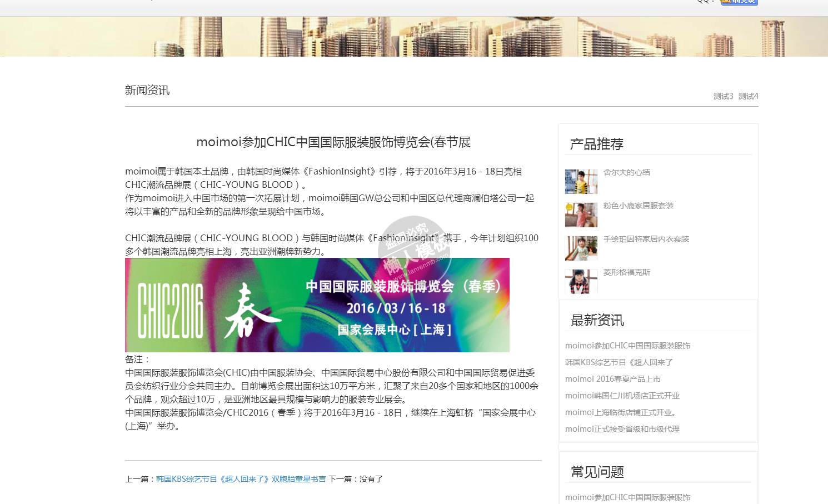Follow the 手绘珀因特家居内衣套装 text link
Image resolution: width=828 pixels, height=504 pixels.
646,239
